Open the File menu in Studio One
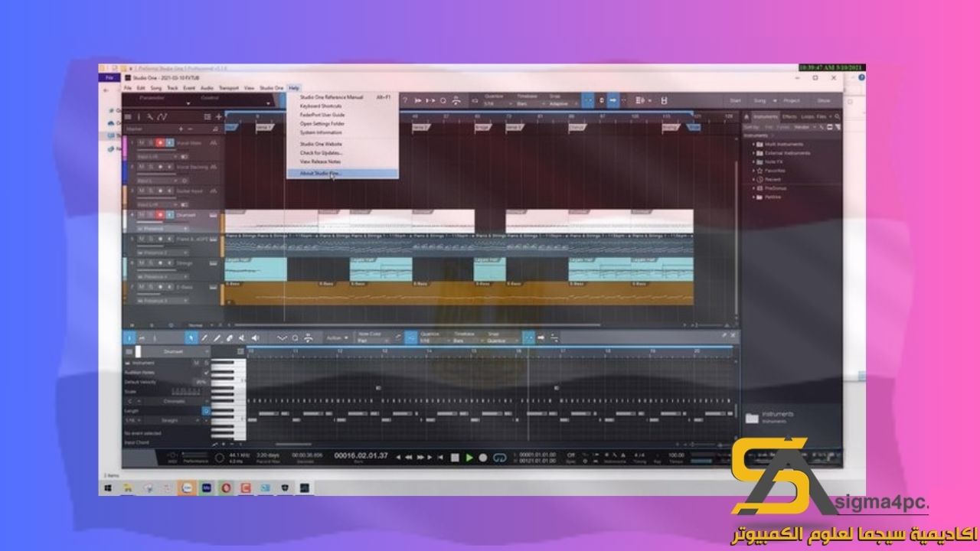This screenshot has height=551, width=980. click(x=128, y=88)
